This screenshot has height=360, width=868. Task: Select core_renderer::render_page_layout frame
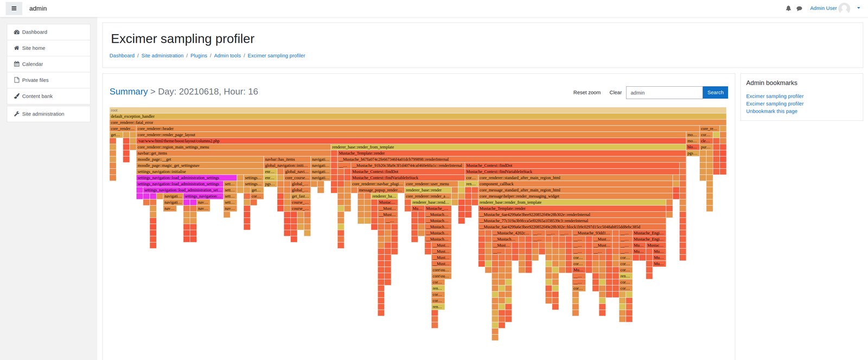[x=411, y=134]
